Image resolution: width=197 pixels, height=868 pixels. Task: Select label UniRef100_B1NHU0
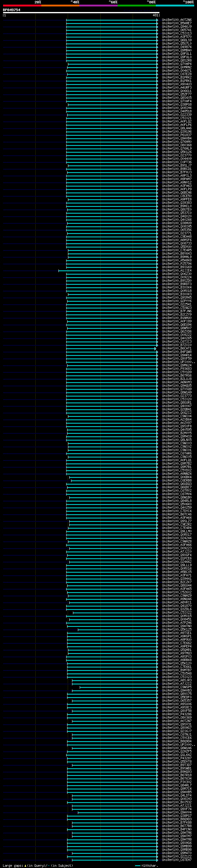176,318
